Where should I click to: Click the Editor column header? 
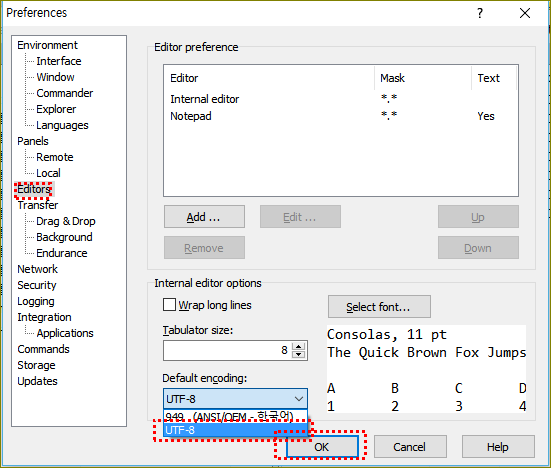click(x=269, y=78)
